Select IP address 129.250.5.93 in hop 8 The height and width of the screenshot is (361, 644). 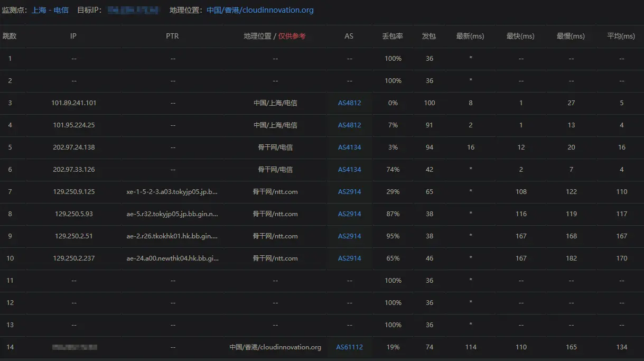tap(74, 214)
